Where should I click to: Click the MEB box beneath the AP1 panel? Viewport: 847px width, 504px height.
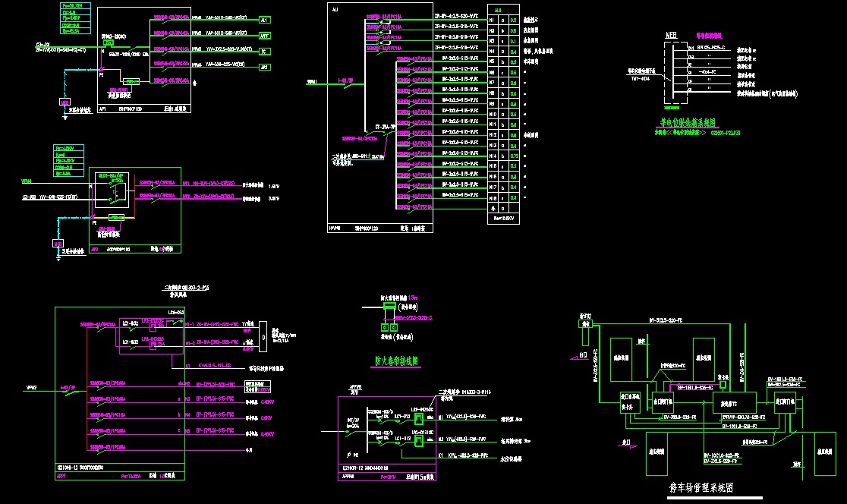coord(64,101)
